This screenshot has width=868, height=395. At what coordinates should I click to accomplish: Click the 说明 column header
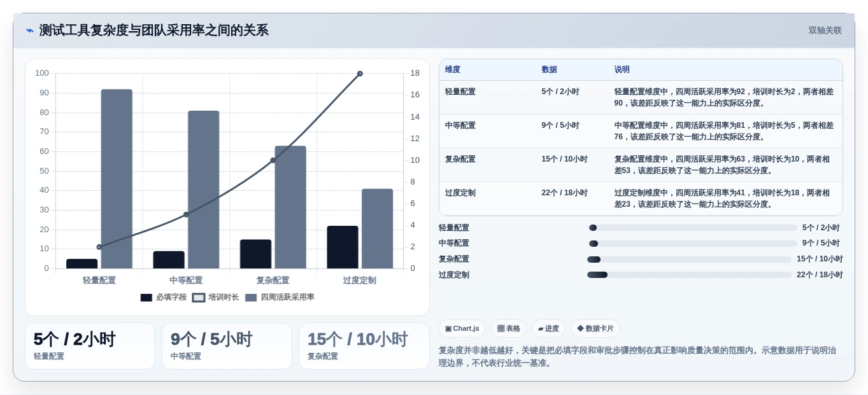click(622, 69)
